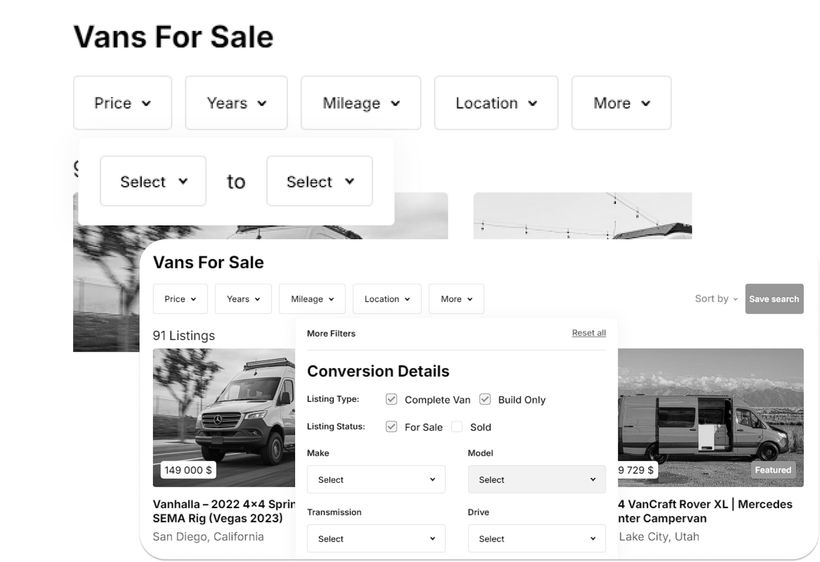Click the 91 Listings count text
Image resolution: width=820 pixels, height=562 pixels.
click(184, 336)
